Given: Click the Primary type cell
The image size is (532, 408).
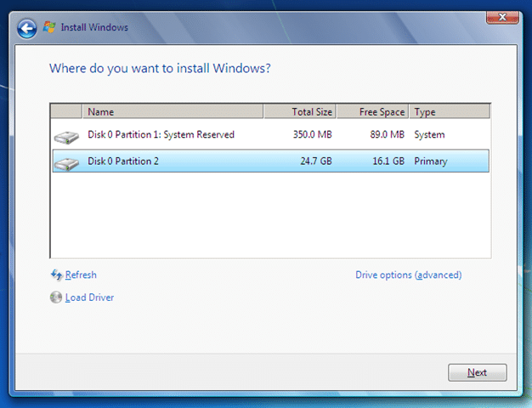Looking at the screenshot, I should tap(431, 161).
